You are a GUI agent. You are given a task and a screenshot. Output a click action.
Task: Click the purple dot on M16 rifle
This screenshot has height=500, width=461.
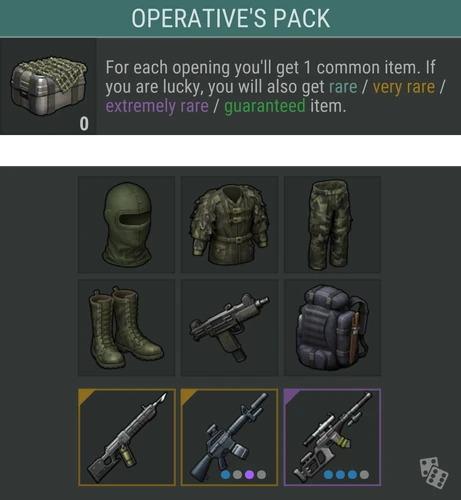[x=250, y=474]
